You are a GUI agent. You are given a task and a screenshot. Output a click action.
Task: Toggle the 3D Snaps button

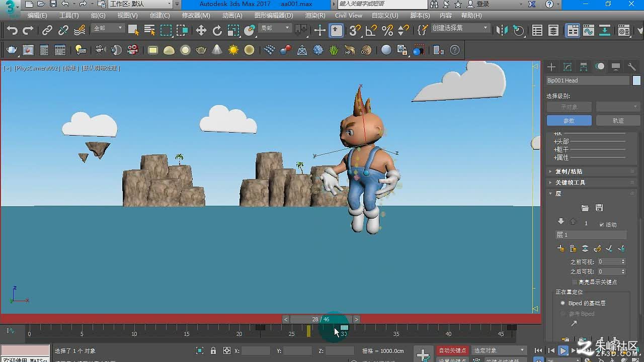(355, 31)
